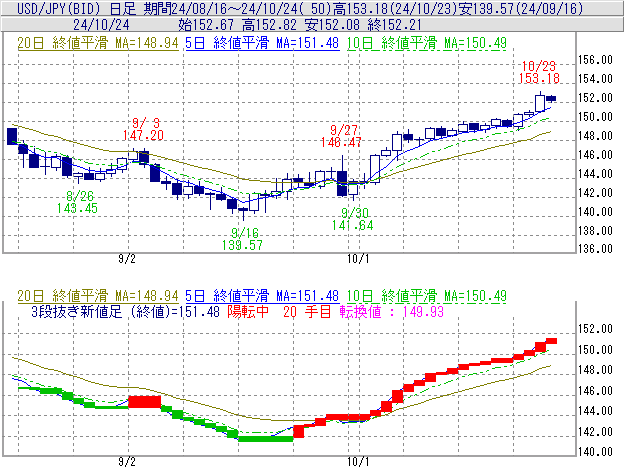This screenshot has width=624, height=475.
Task: Click the topmost red bar near 151.00
Action: click(552, 341)
